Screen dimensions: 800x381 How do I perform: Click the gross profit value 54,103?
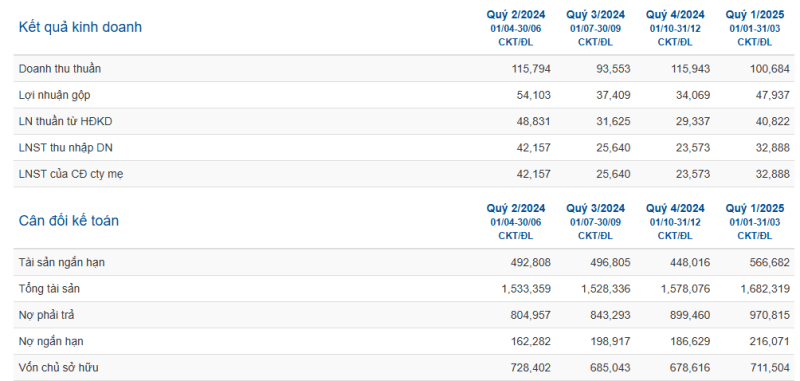(534, 95)
